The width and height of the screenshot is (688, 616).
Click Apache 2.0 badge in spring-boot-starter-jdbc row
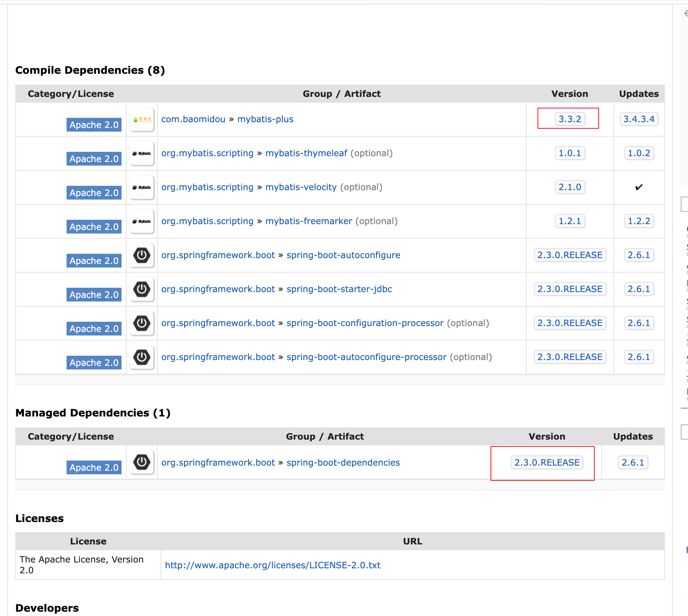click(x=94, y=295)
